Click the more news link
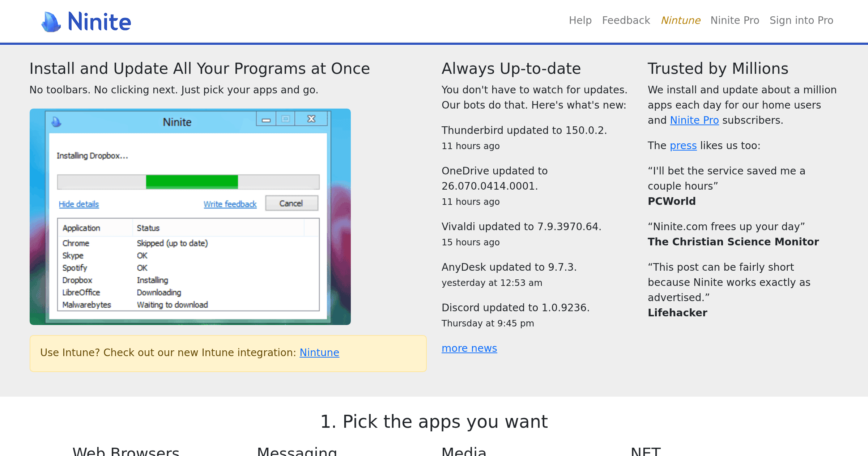 469,348
